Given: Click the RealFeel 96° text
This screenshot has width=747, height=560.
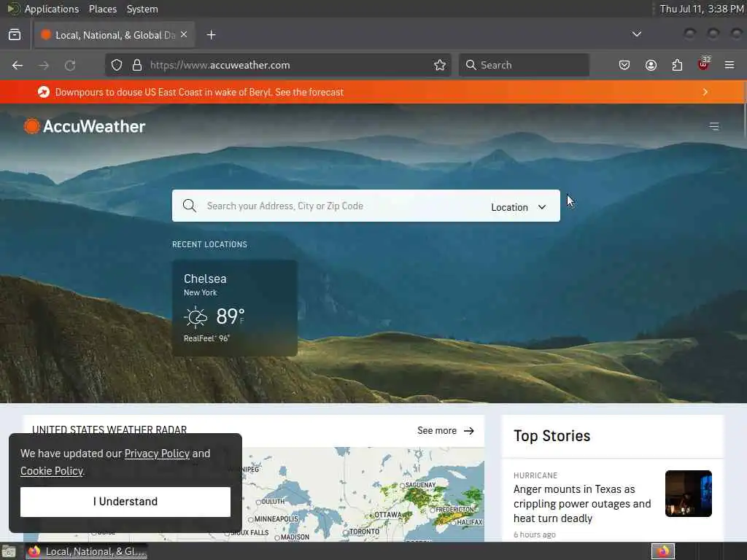Looking at the screenshot, I should [x=206, y=338].
